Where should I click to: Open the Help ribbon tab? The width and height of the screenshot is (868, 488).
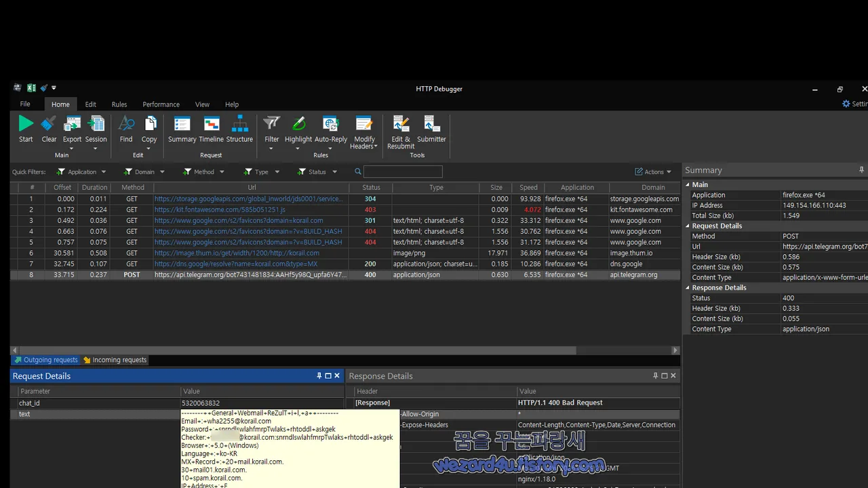click(232, 104)
